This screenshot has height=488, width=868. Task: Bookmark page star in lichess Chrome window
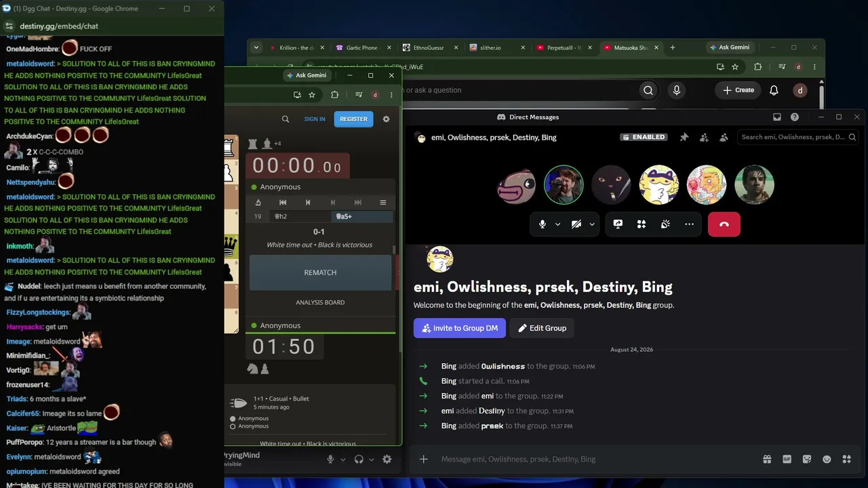(x=312, y=95)
